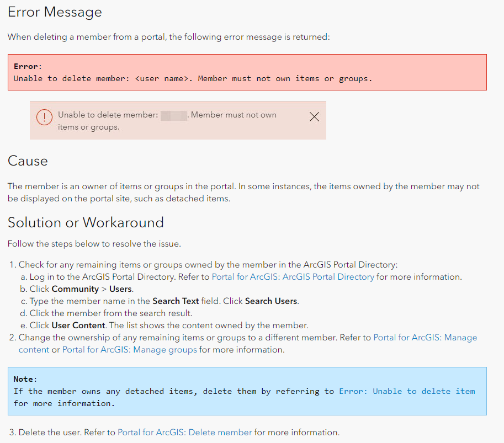Viewport: 504px width, 443px height.
Task: Click the bold Users text in step b
Action: 120,289
